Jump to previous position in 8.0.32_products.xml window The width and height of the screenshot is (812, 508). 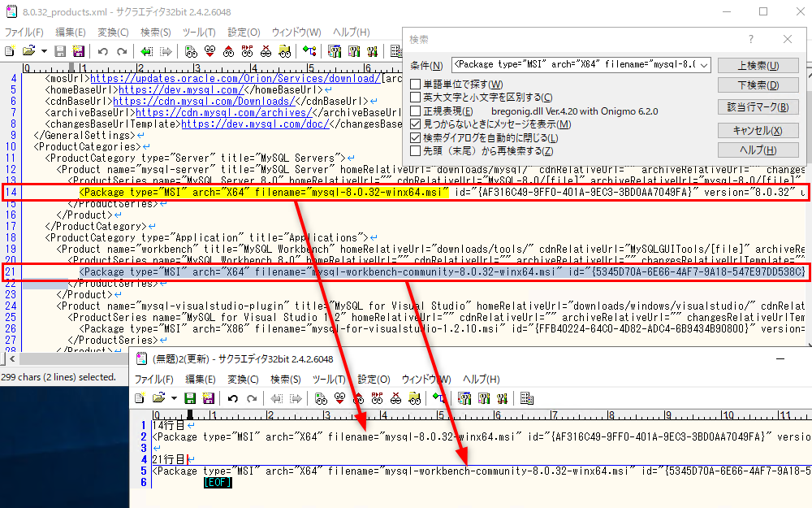[146, 50]
